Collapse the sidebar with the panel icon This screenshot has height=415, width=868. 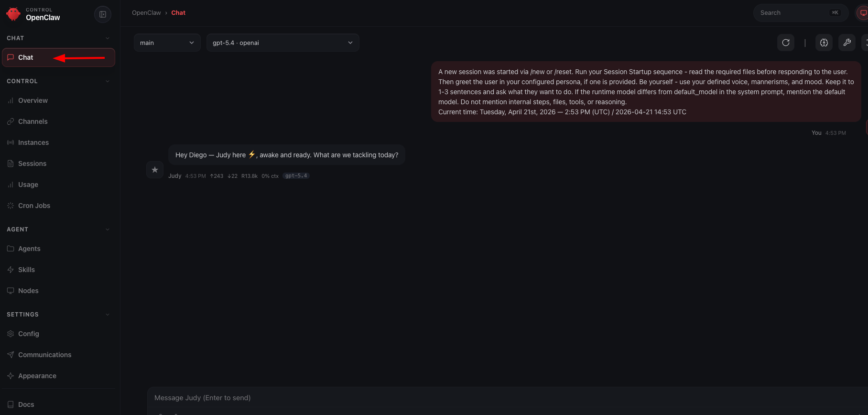coord(103,14)
